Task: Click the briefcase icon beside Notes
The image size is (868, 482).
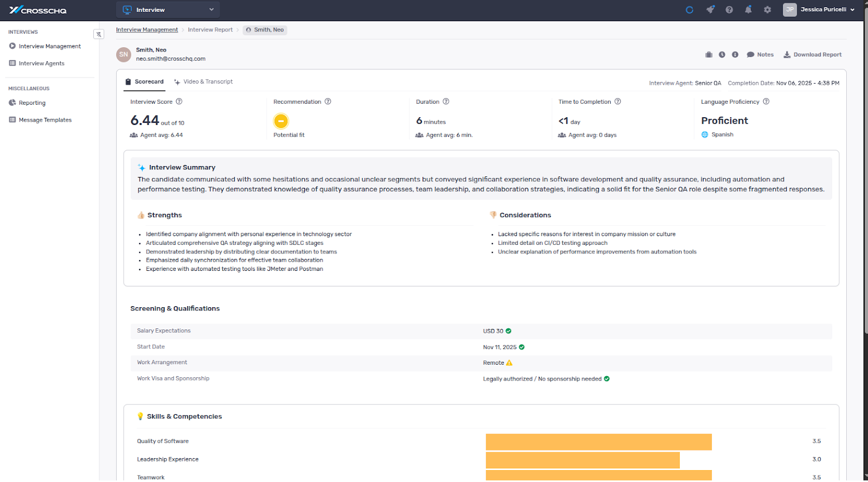Action: click(709, 55)
